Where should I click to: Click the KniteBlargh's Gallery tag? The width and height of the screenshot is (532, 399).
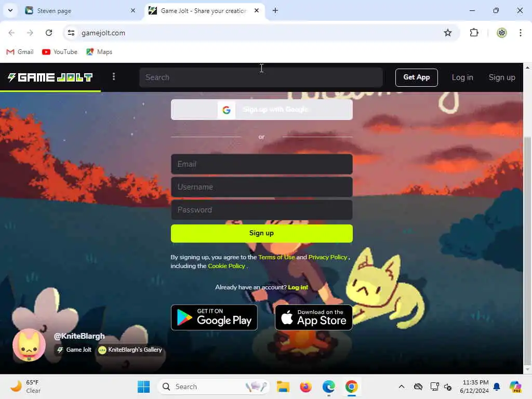[130, 350]
